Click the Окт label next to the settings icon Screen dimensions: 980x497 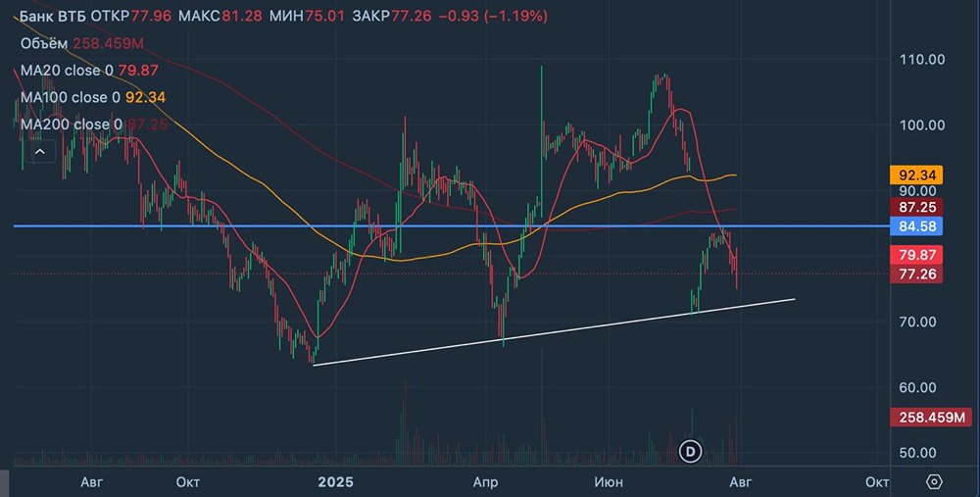point(877,482)
